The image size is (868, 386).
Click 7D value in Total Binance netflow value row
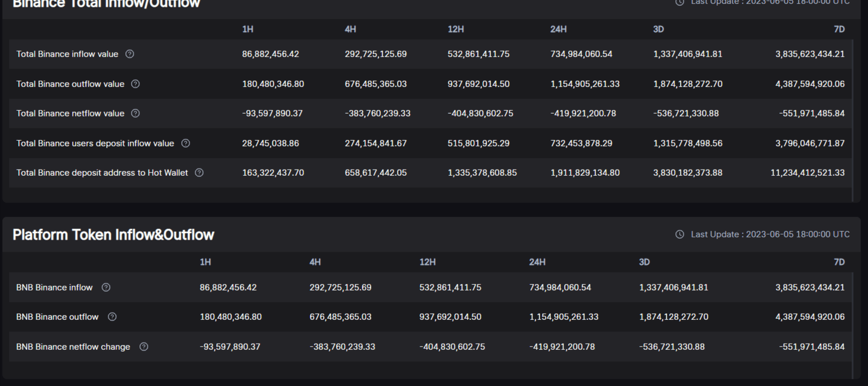click(x=812, y=113)
